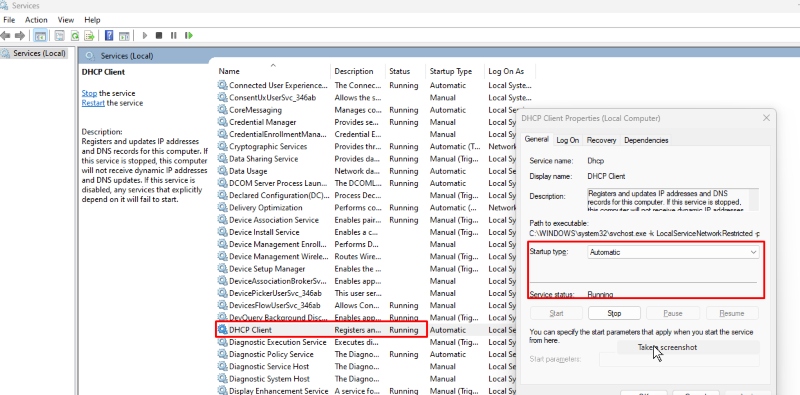Viewport: 800px width, 395px height.
Task: Toggle the Show/Hide Console Tree toolbar icon
Action: click(x=40, y=36)
